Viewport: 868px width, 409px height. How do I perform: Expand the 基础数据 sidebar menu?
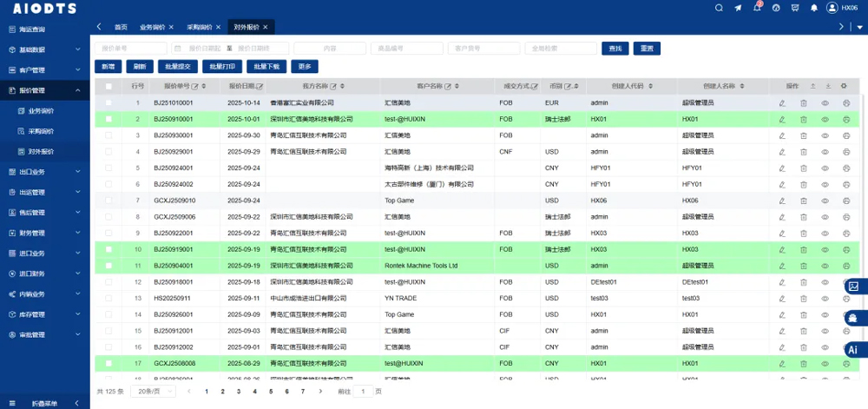coord(44,49)
